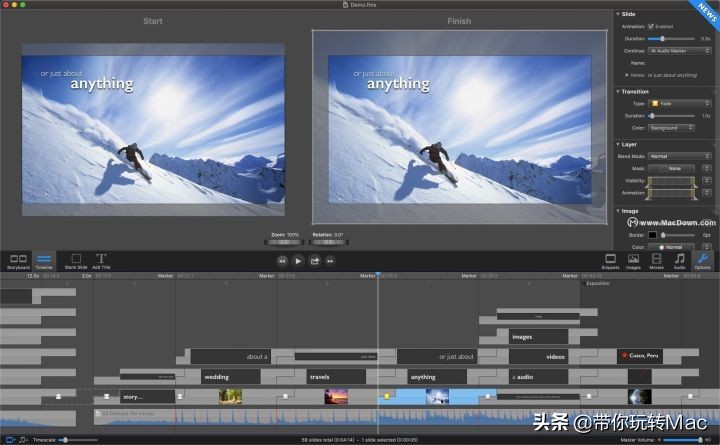Rewind the slideshow playback

282,261
